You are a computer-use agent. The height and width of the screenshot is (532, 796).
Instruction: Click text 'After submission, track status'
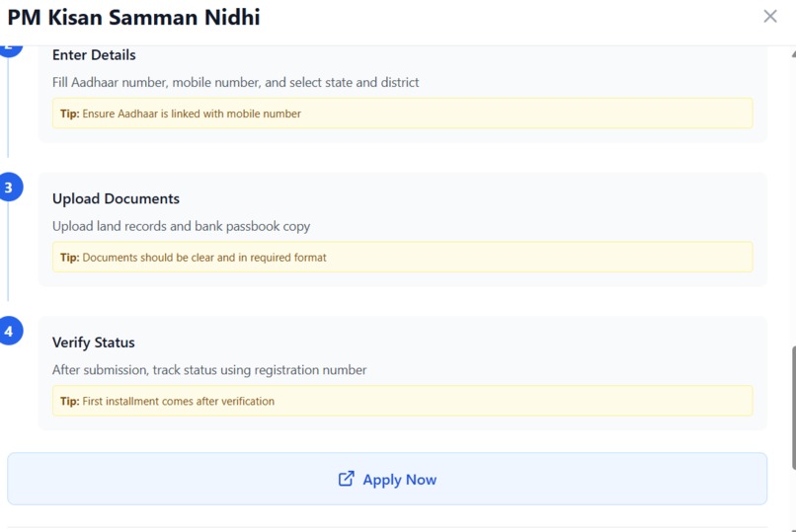click(134, 370)
